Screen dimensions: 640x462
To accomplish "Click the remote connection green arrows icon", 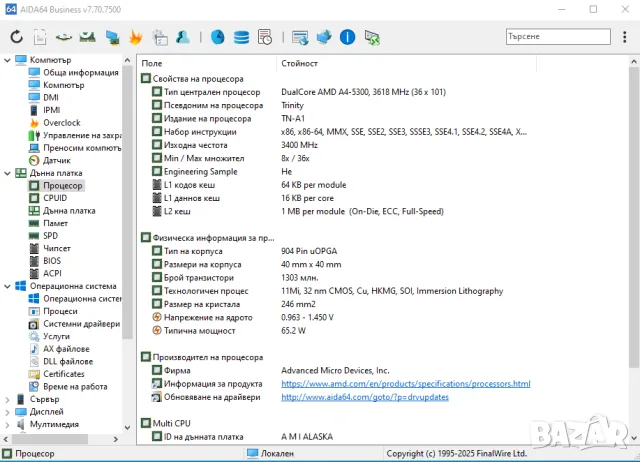I will coord(372,37).
